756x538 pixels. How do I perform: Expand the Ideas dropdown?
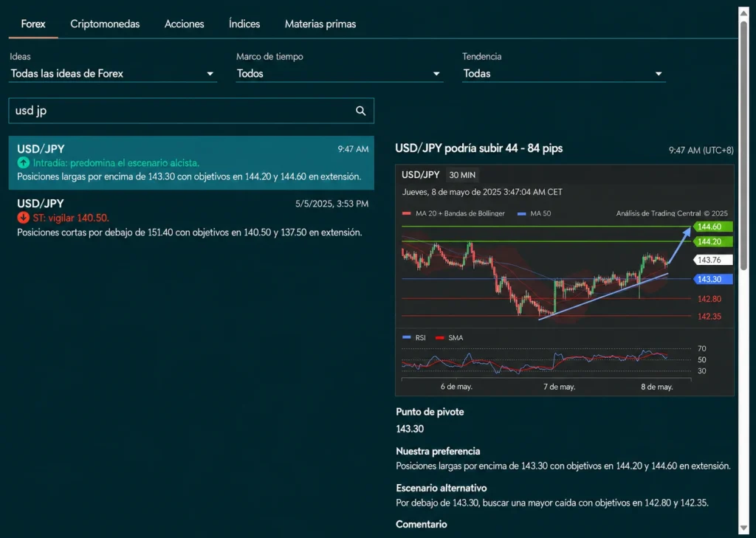(112, 74)
